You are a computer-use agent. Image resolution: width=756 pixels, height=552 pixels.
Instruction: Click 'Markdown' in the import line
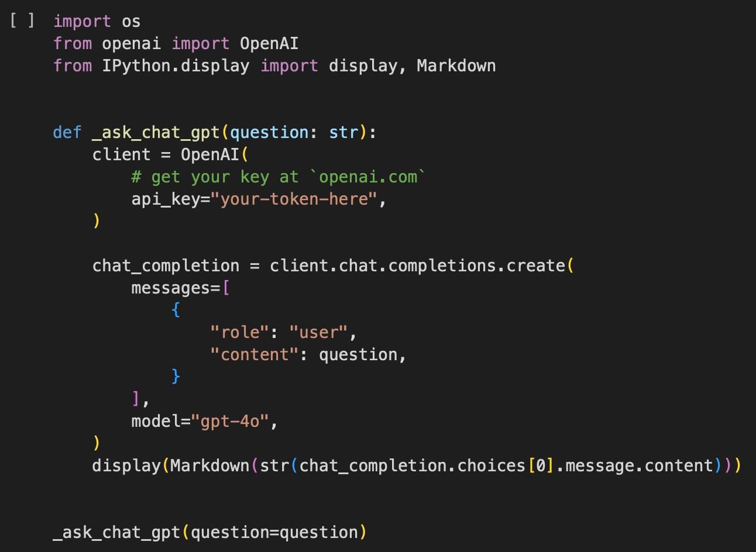coord(456,66)
